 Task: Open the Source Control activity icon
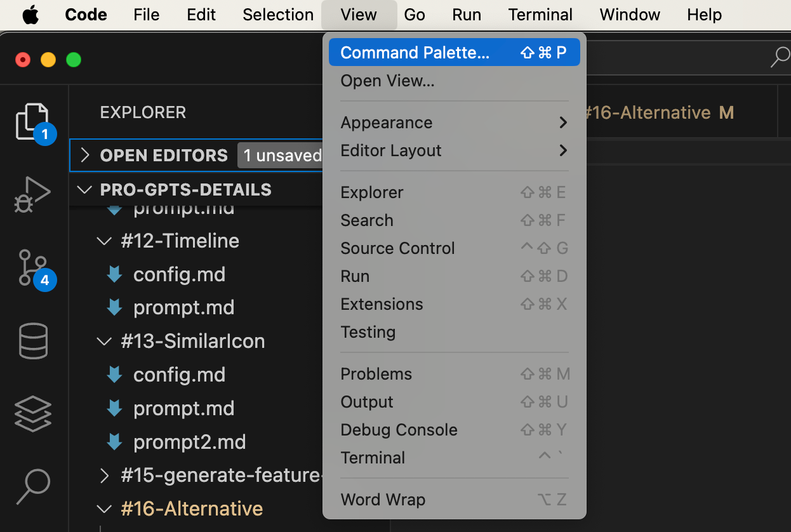click(32, 267)
